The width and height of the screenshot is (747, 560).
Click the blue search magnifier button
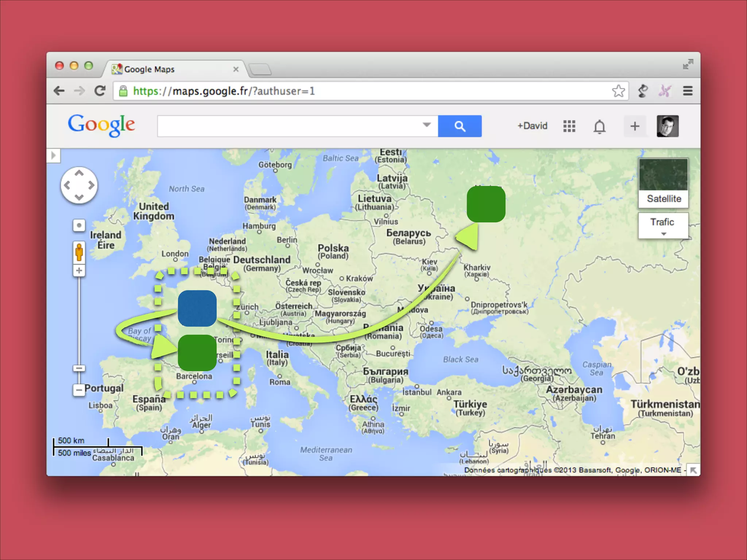coord(460,126)
